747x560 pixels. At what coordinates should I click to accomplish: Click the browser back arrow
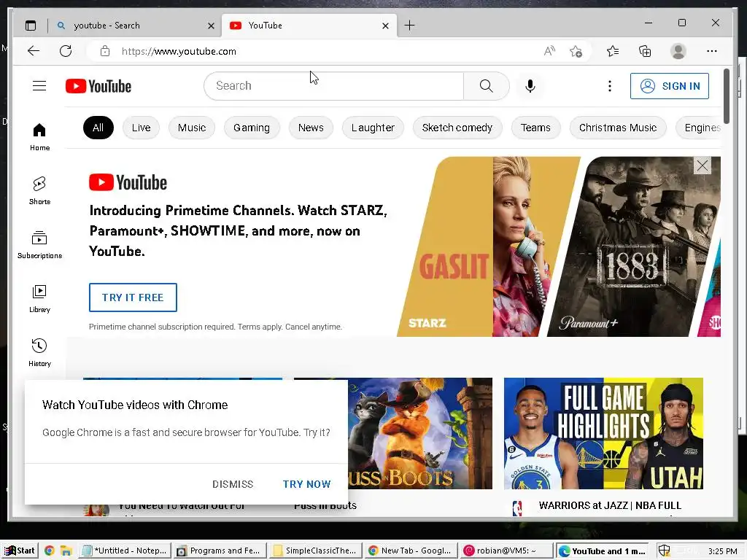pyautogui.click(x=34, y=51)
